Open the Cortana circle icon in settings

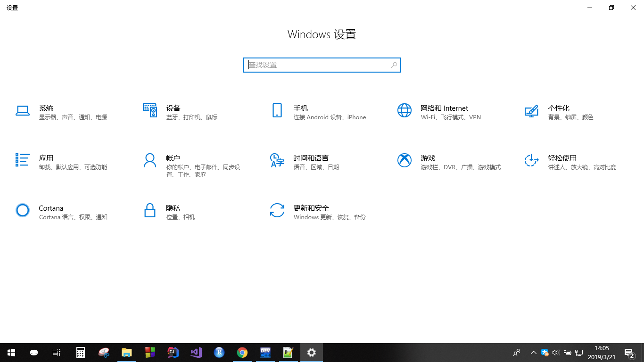pyautogui.click(x=23, y=210)
